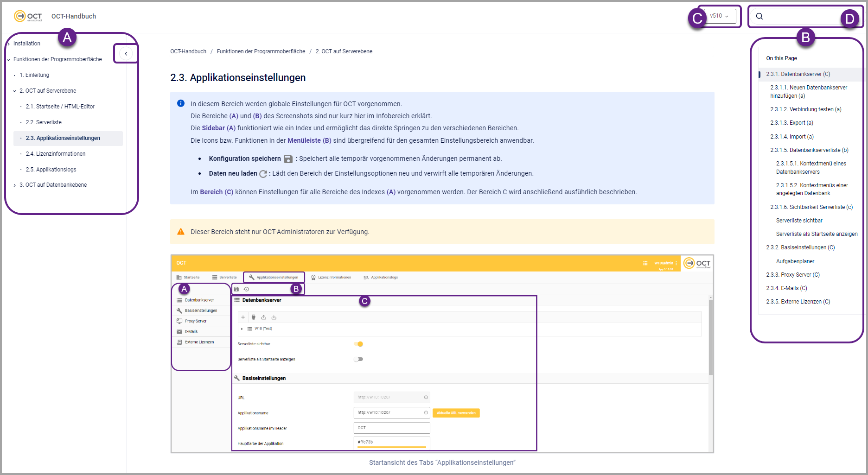Open '2.5. Applikationslogs' in sidebar
The image size is (868, 475).
pos(51,170)
